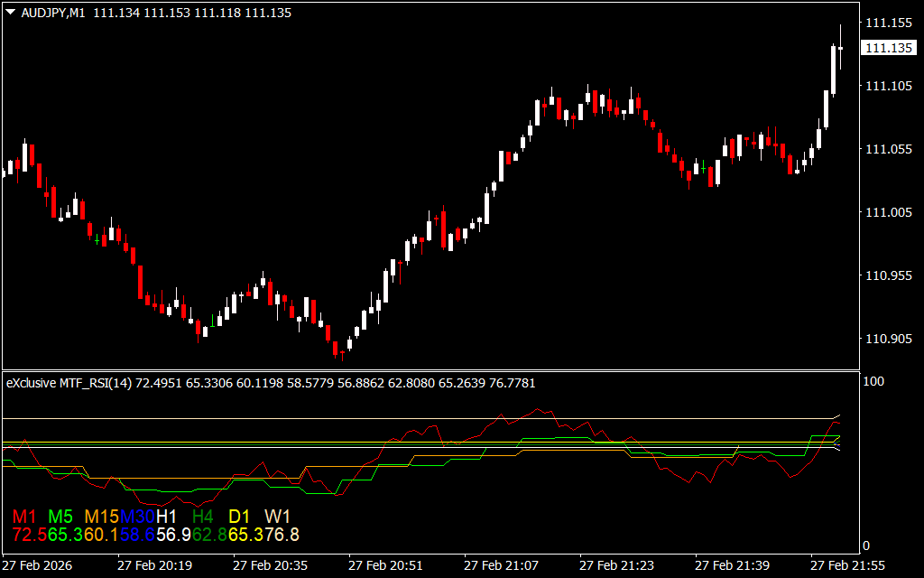Select the orange M15 timeframe label
924x578 pixels.
[x=101, y=517]
